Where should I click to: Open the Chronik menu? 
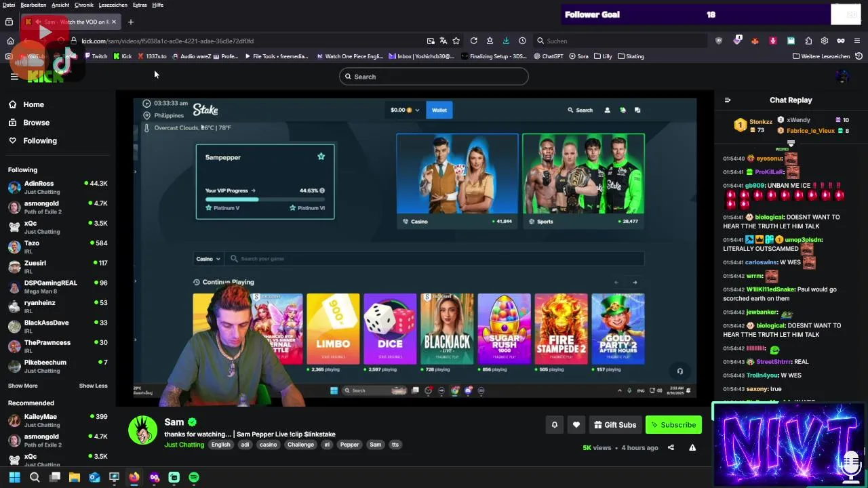tap(84, 5)
